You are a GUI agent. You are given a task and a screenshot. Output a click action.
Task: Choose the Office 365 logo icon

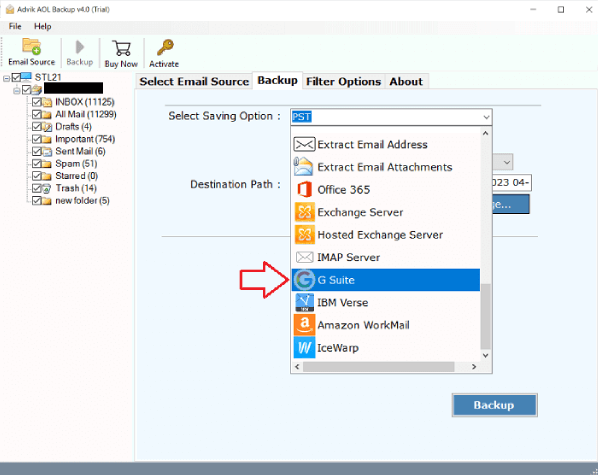[x=304, y=189]
